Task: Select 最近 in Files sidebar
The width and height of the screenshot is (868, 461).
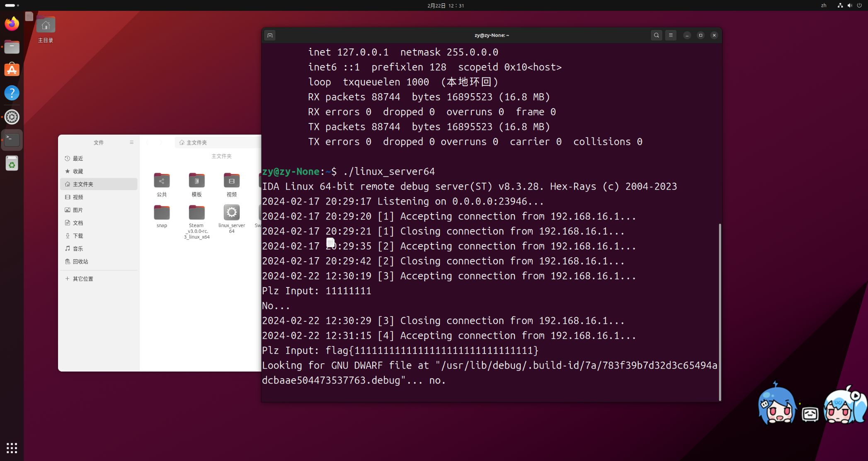Action: (99, 159)
